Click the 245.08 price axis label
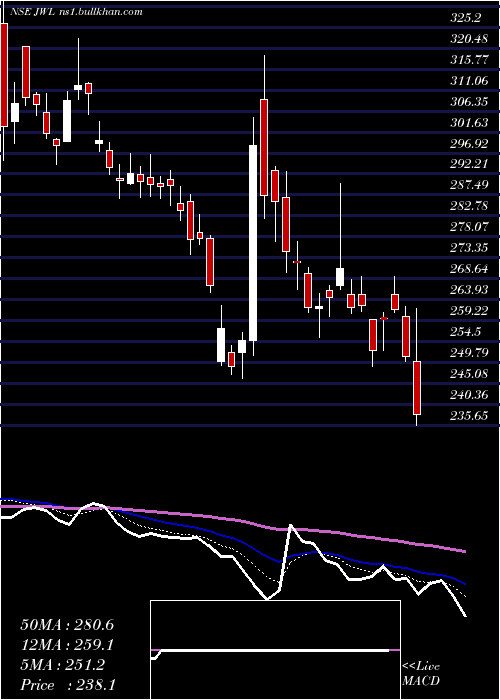 [469, 372]
